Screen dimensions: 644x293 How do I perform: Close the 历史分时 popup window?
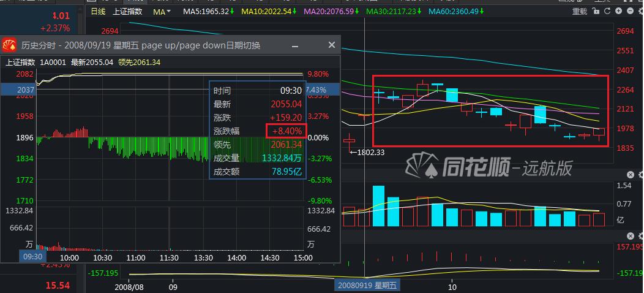(x=331, y=45)
